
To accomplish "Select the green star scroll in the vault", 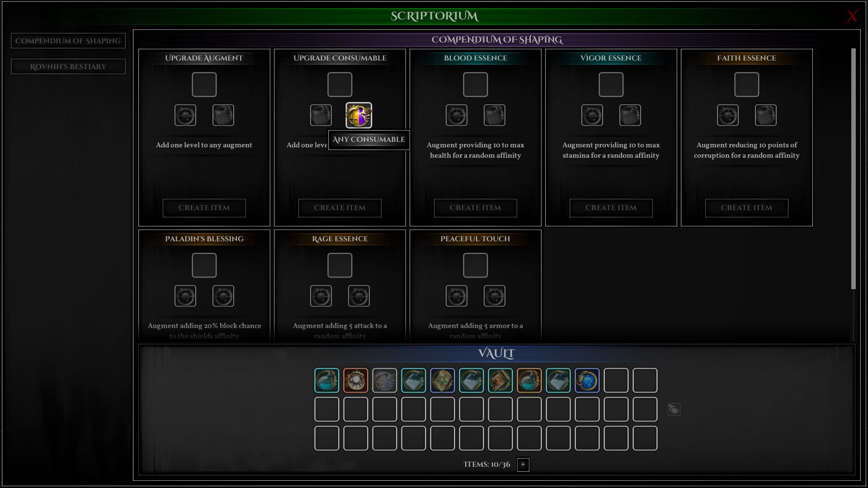I will pos(442,380).
